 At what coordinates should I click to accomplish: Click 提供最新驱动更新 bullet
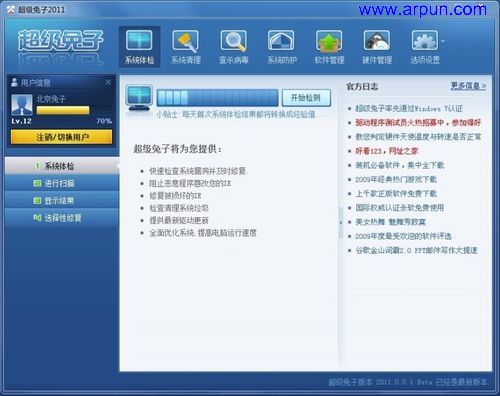coord(179,220)
